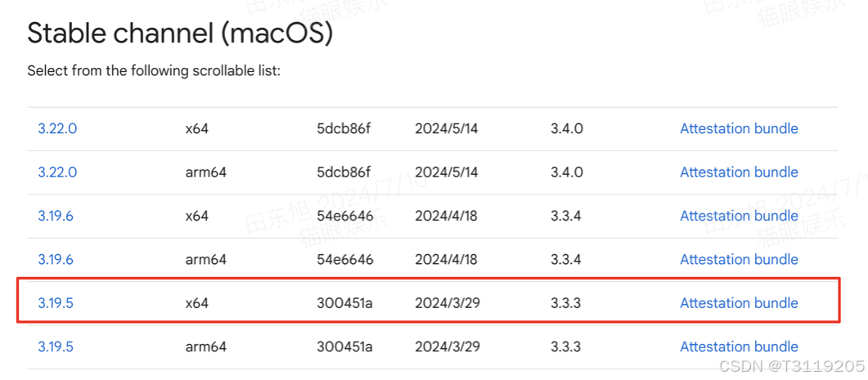Open 3.22.0 x64 download link
Viewport: 868px width, 380px height.
click(57, 129)
